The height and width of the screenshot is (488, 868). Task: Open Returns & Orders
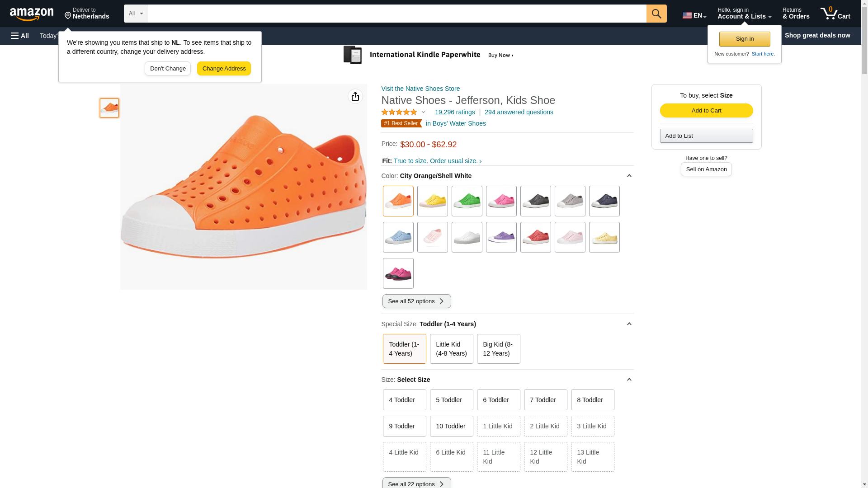796,14
